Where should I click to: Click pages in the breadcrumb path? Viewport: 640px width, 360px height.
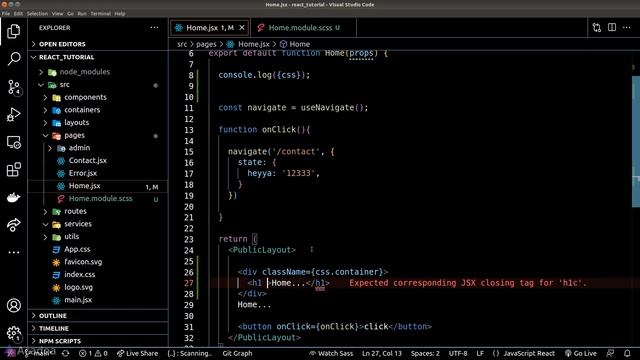[x=206, y=44]
